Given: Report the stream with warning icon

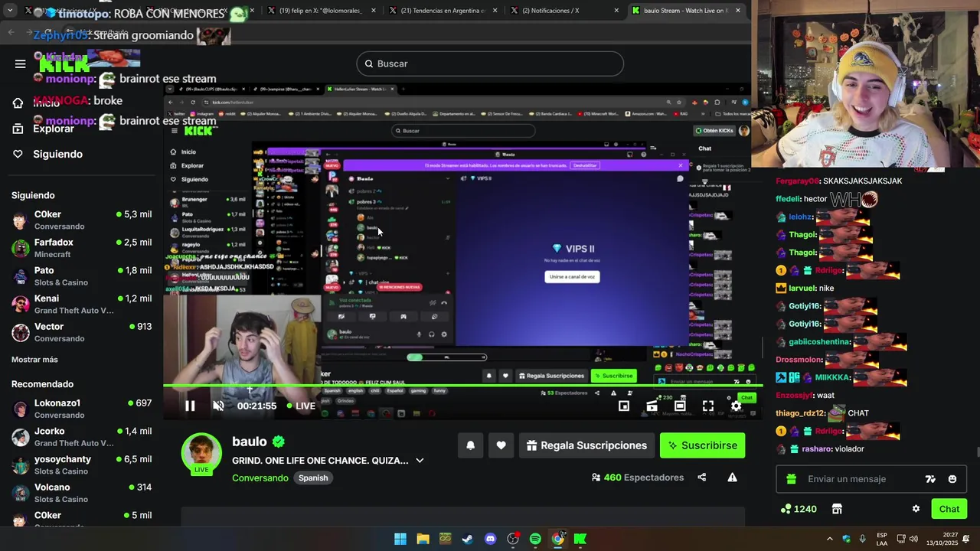Looking at the screenshot, I should point(732,478).
